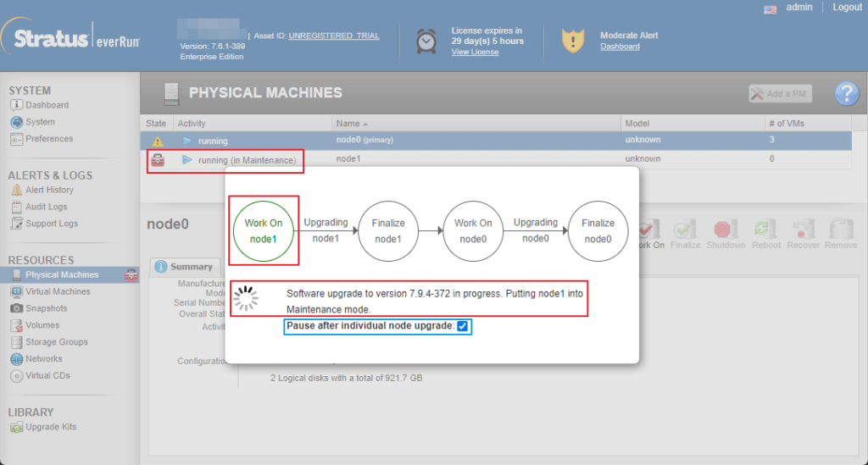This screenshot has width=868, height=465.
Task: Open Volumes page
Action: coord(42,325)
